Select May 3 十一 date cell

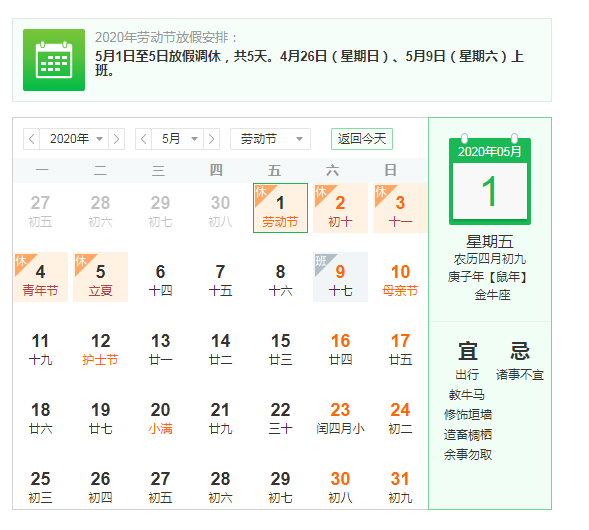click(400, 208)
